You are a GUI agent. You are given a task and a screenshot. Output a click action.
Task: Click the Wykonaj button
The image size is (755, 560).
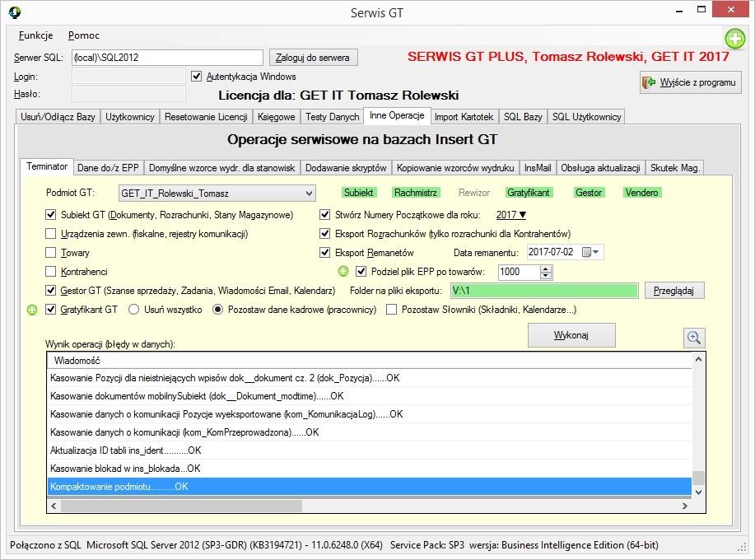coord(571,335)
